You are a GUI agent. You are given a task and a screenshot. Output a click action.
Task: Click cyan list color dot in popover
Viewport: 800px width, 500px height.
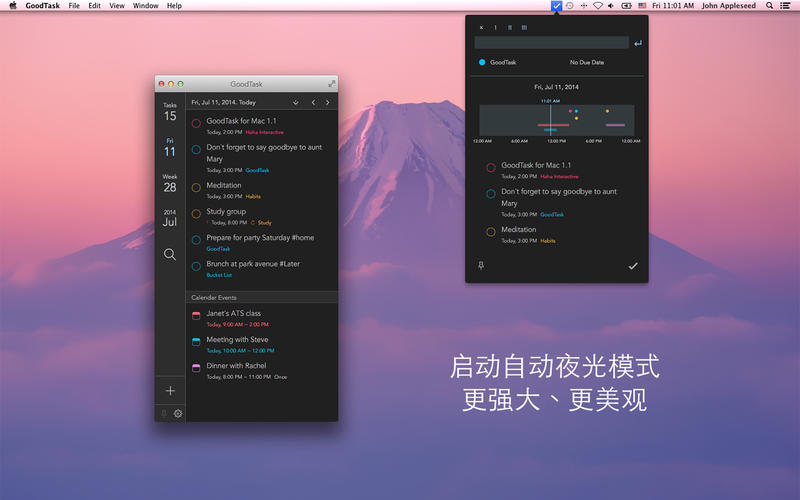pyautogui.click(x=482, y=62)
